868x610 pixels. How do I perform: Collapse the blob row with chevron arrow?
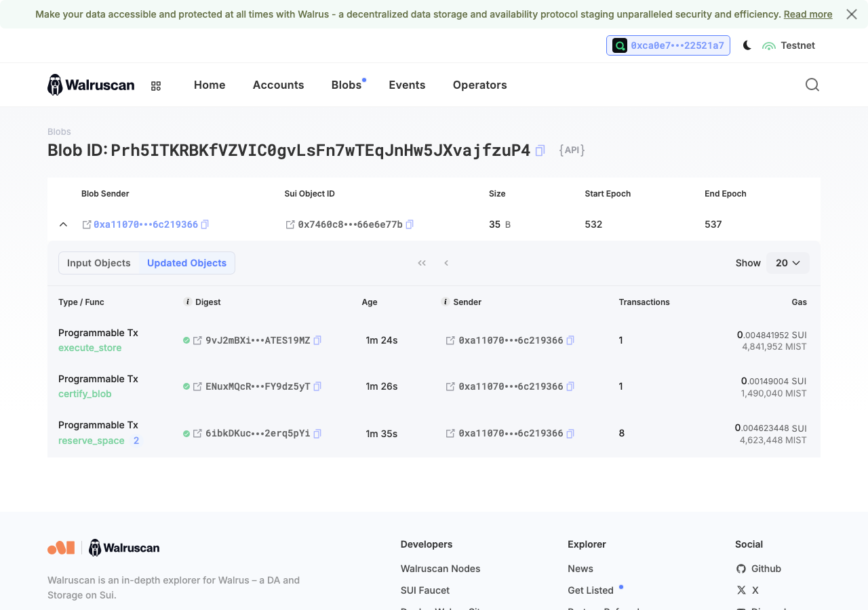[x=63, y=224]
